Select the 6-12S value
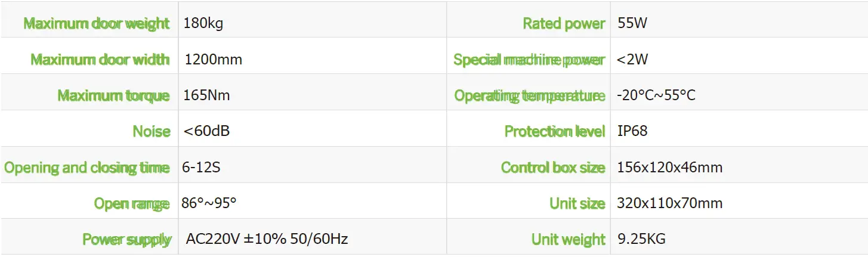The image size is (868, 257). point(201,168)
